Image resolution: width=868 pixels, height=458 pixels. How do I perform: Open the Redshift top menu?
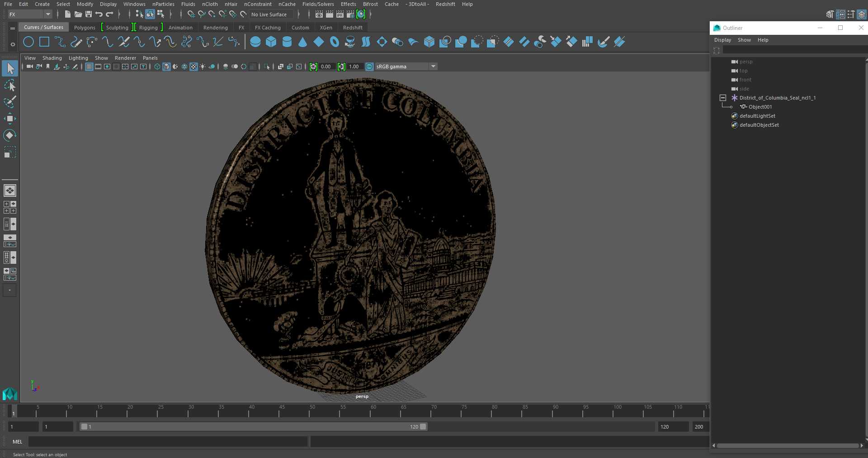(445, 4)
